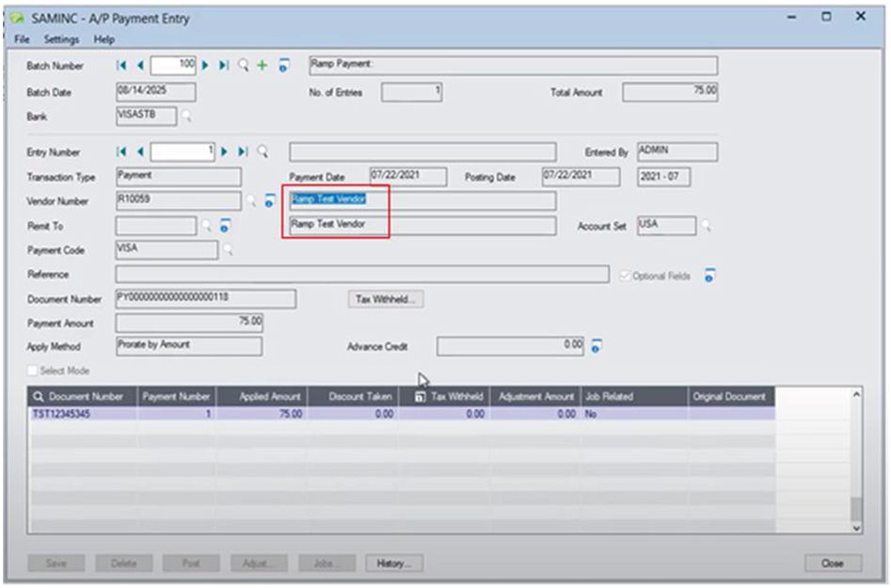The width and height of the screenshot is (891, 588).
Task: Click the Batch Number input field
Action: [x=173, y=65]
